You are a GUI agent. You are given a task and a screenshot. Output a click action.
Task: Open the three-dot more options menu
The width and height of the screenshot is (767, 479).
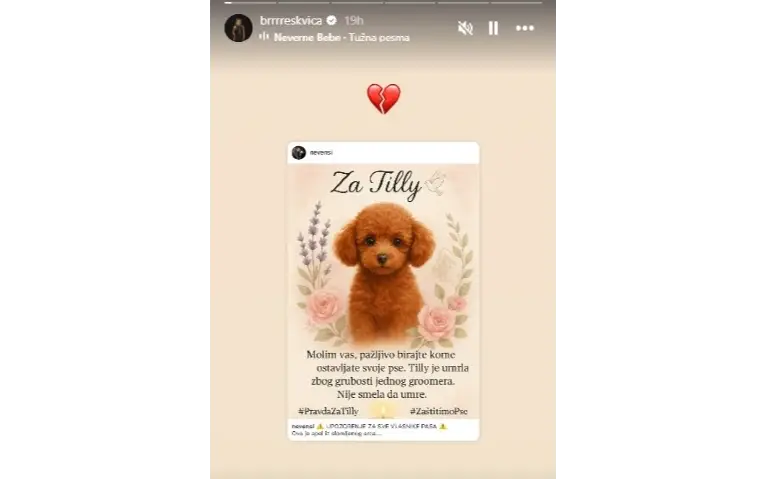525,28
